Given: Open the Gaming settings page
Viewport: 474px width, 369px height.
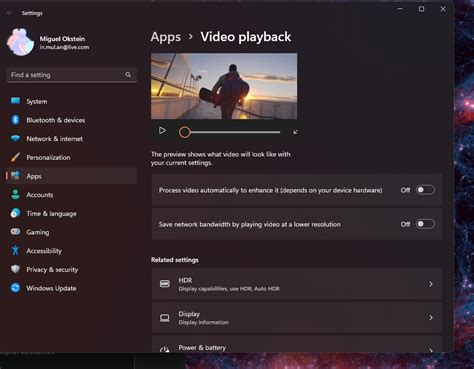Looking at the screenshot, I should (71, 232).
